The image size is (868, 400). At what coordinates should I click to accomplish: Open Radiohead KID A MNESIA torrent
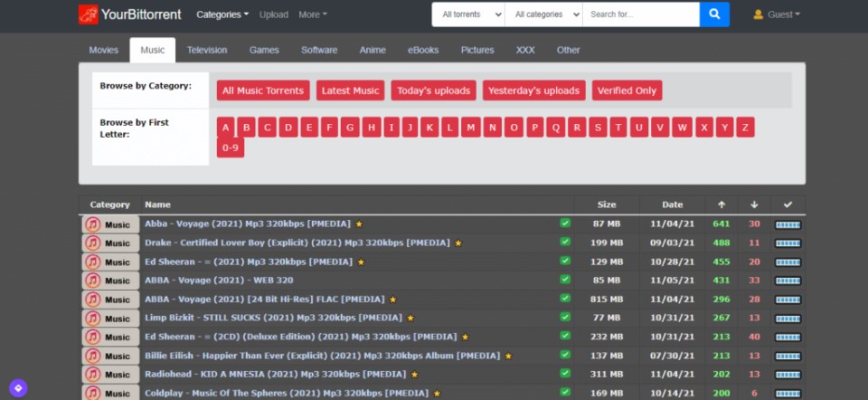275,375
